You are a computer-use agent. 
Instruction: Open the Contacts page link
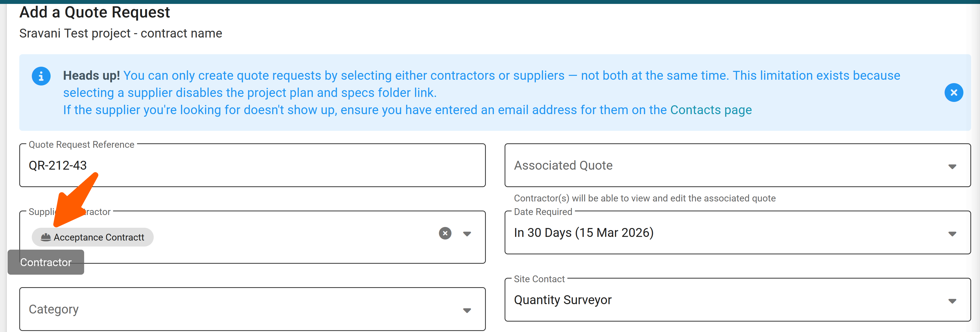[711, 110]
